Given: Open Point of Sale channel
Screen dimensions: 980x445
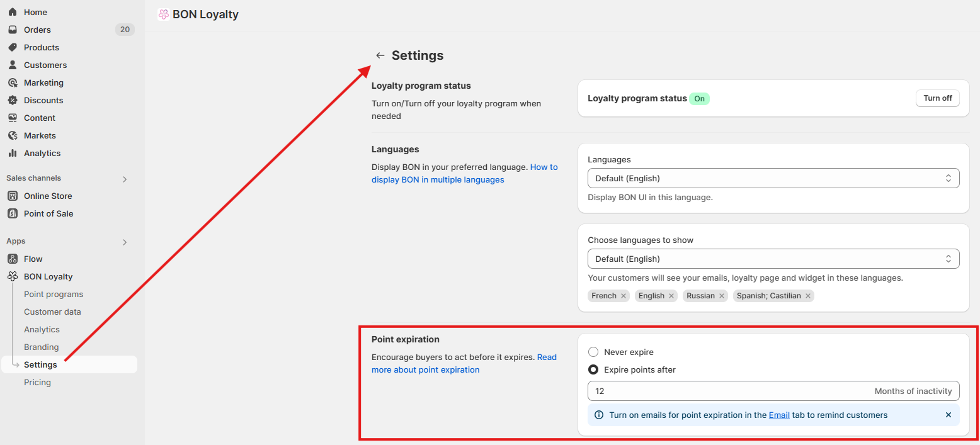Looking at the screenshot, I should pyautogui.click(x=48, y=213).
